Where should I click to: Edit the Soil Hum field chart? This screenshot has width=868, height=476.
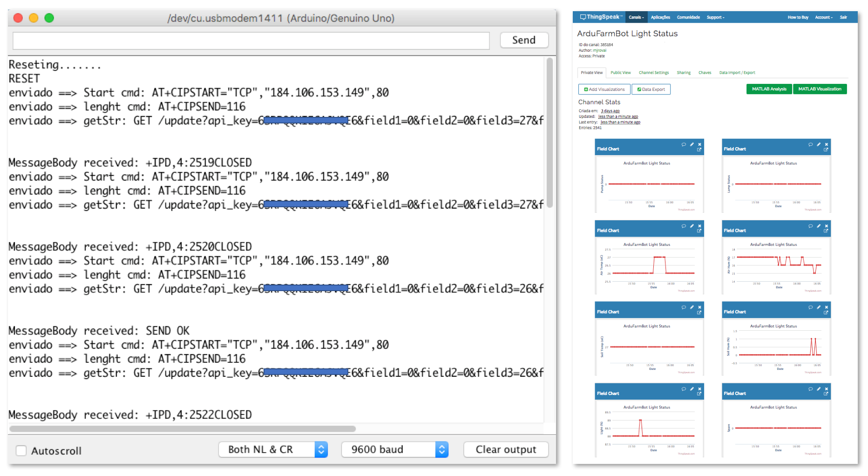point(819,307)
